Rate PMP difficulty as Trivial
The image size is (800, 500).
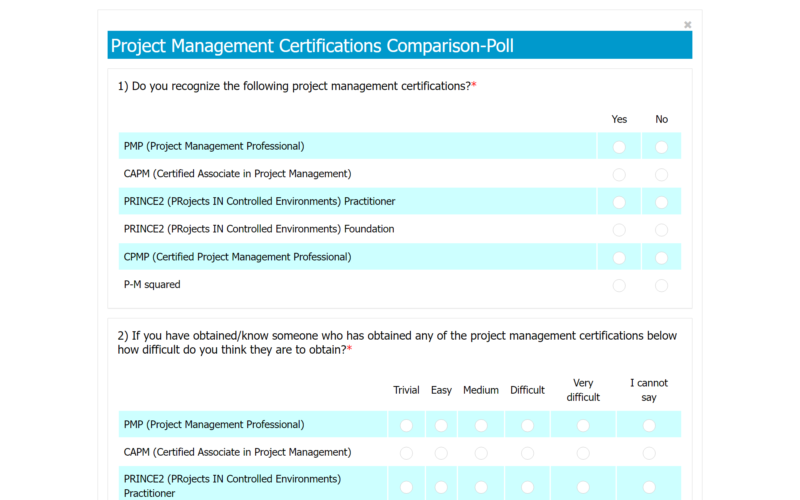(406, 425)
